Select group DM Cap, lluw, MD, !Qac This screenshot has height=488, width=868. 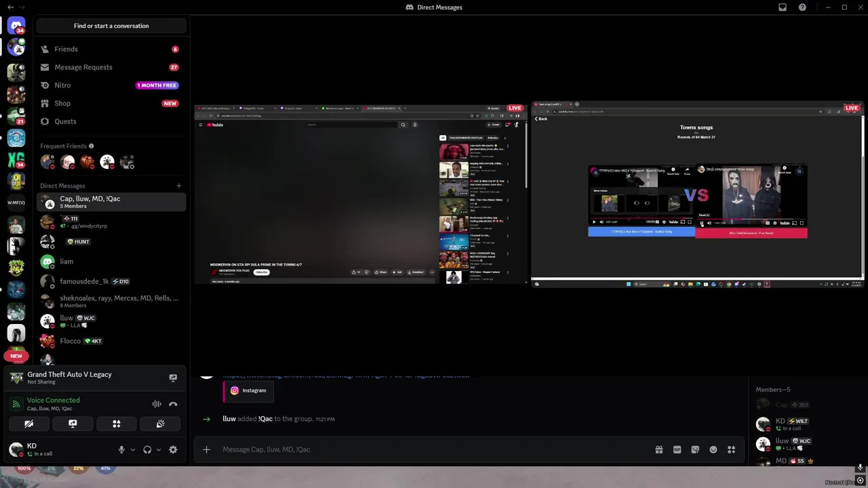(x=111, y=202)
